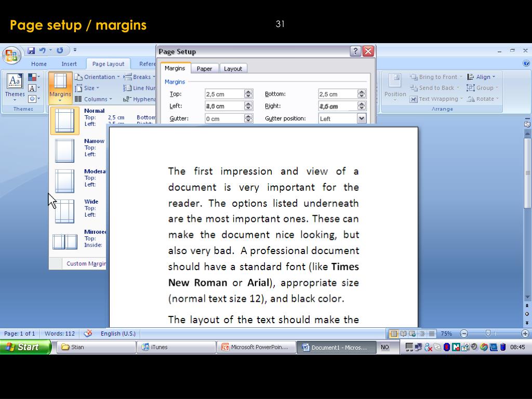Click the Office button orb

(11, 55)
